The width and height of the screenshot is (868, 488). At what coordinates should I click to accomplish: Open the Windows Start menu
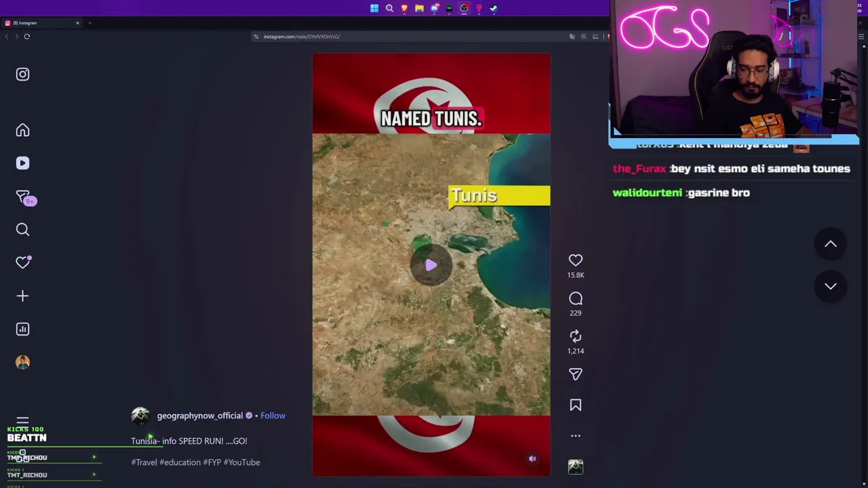click(374, 8)
